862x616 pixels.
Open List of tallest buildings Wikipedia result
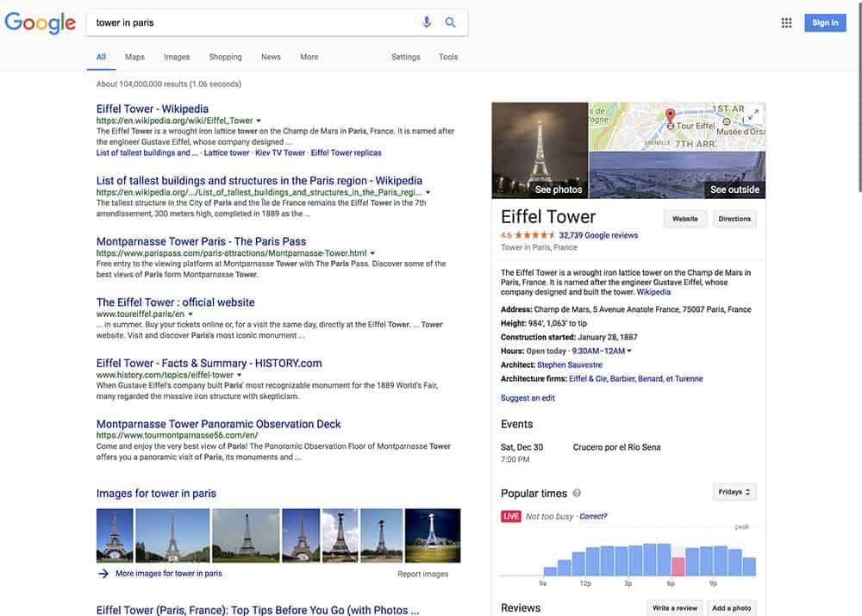(x=259, y=181)
